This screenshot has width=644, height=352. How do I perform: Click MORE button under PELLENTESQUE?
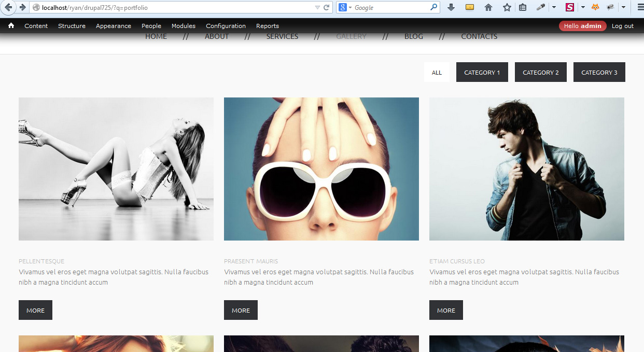[35, 310]
